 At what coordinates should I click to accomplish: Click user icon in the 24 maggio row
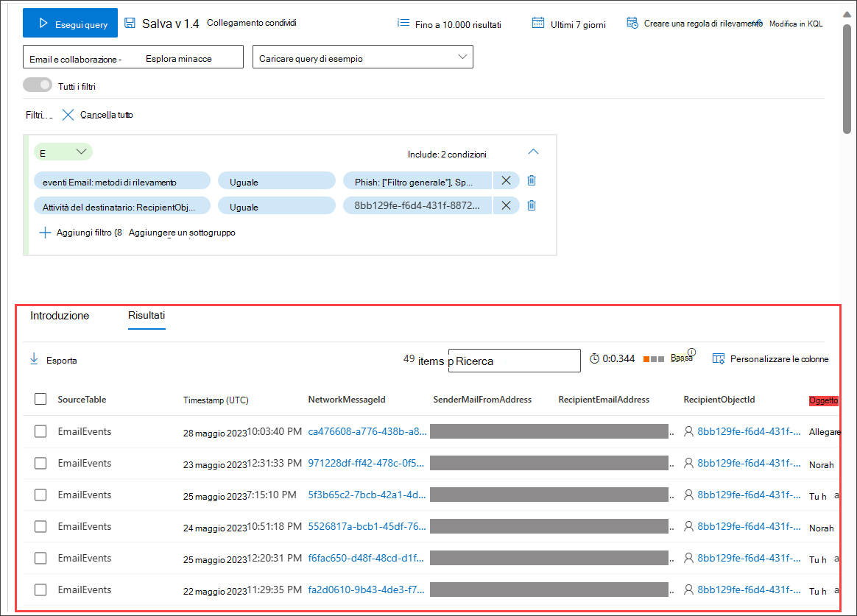pyautogui.click(x=688, y=526)
